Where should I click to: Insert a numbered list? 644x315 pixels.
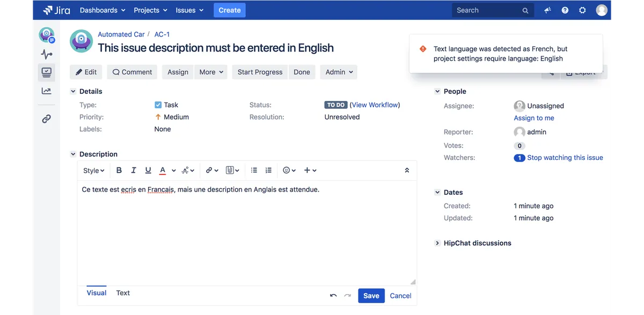tap(269, 170)
